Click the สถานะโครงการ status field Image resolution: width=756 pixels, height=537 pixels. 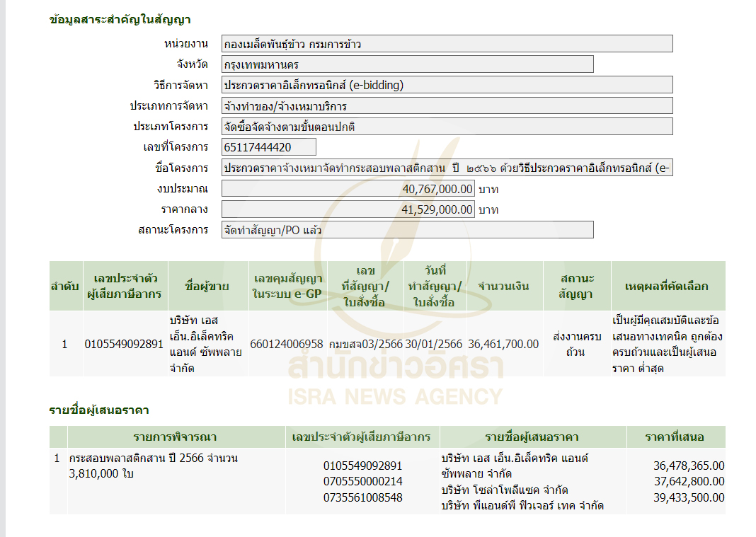pos(407,230)
